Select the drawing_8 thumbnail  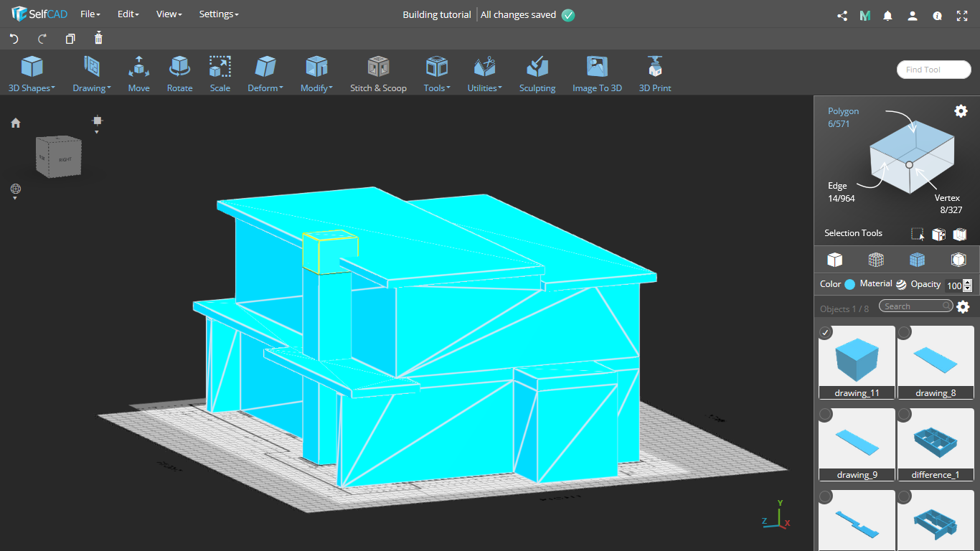pos(936,362)
